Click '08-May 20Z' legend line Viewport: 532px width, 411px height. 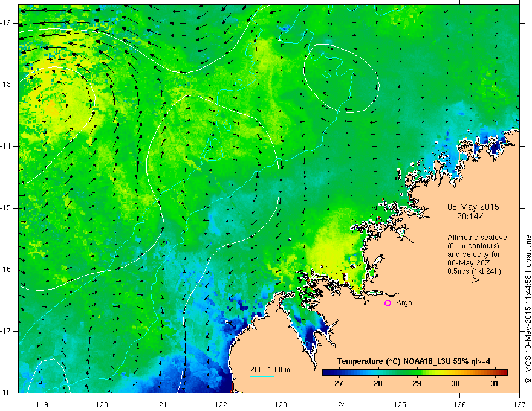[x=469, y=263]
